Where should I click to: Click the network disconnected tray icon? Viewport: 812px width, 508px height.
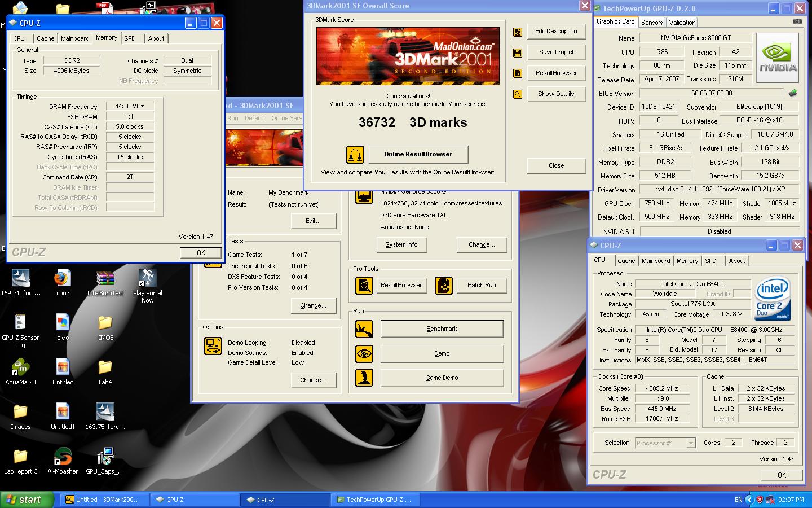click(x=770, y=500)
